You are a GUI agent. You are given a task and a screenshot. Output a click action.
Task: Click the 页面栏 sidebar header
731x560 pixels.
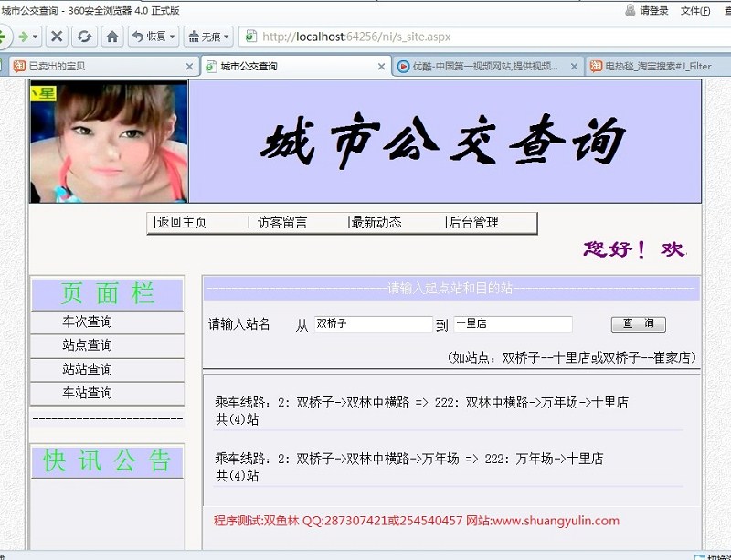click(x=108, y=293)
